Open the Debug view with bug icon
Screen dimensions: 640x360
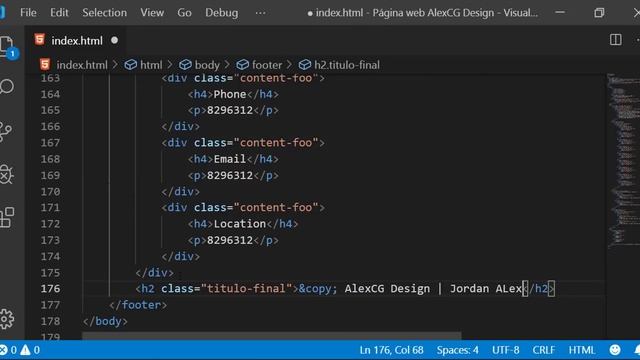6,175
